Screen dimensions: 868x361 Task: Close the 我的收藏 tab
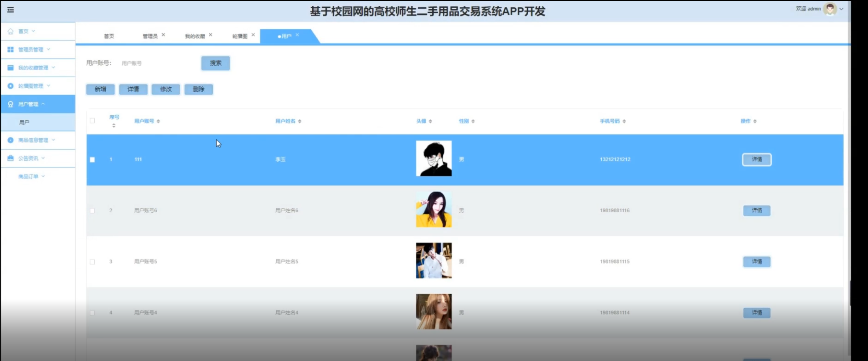pyautogui.click(x=211, y=35)
